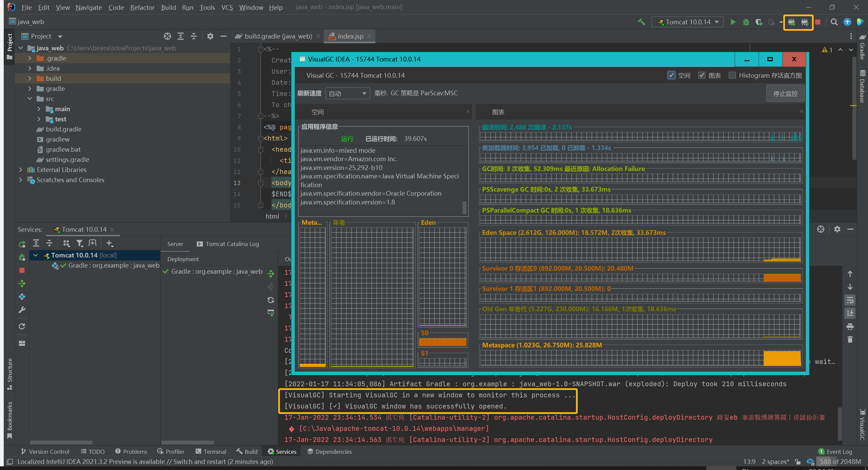
Task: Expand the java_web project tree node
Action: (x=21, y=48)
